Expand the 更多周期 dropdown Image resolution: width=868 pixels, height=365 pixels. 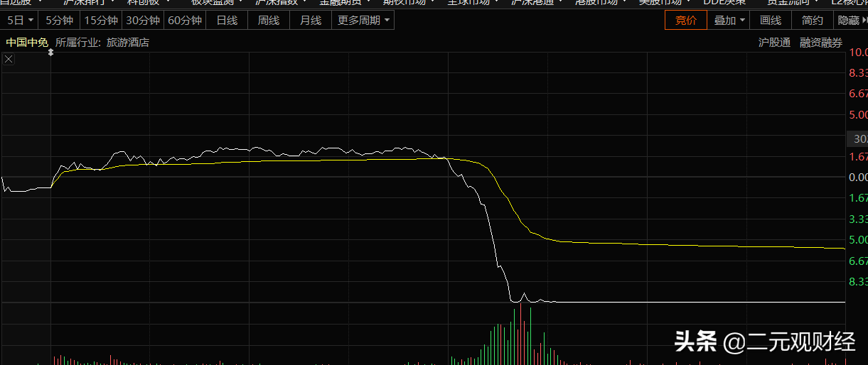363,21
